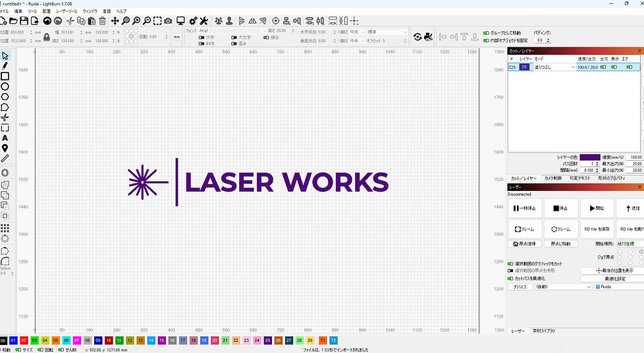The height and width of the screenshot is (353, 644).
Task: Select palette color swatch 01 blue
Action: (13, 340)
